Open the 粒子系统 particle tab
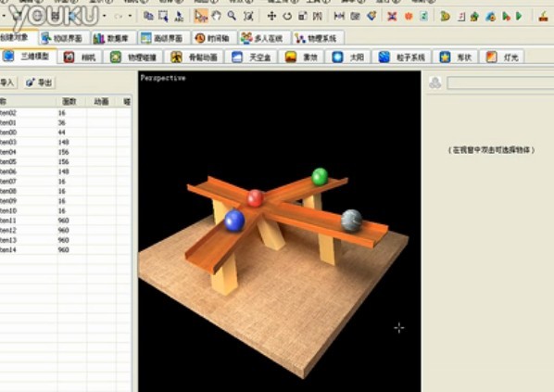This screenshot has width=554, height=392. (x=402, y=57)
